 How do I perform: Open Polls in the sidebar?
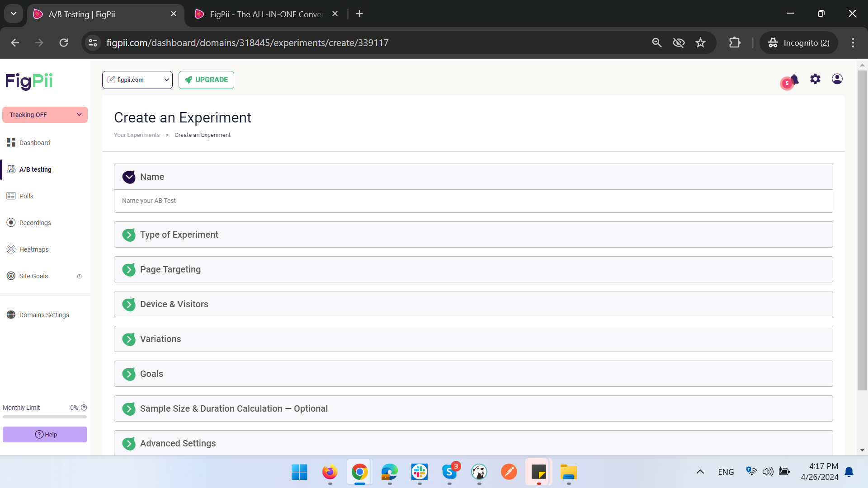(x=26, y=196)
